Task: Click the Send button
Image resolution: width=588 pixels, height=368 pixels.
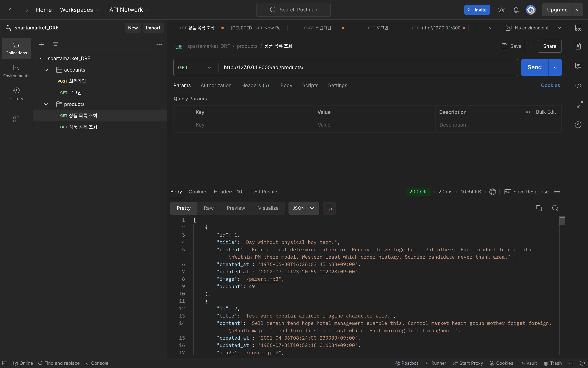Action: pyautogui.click(x=535, y=67)
